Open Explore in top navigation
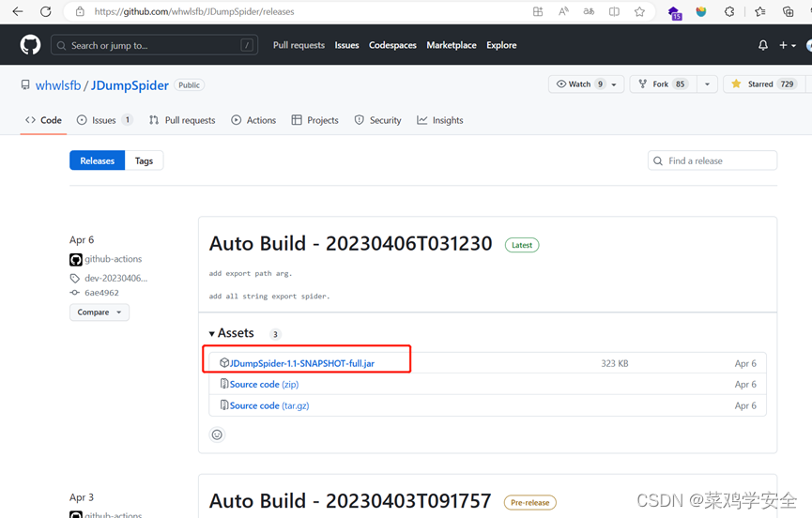Viewport: 812px width, 518px height. (501, 46)
